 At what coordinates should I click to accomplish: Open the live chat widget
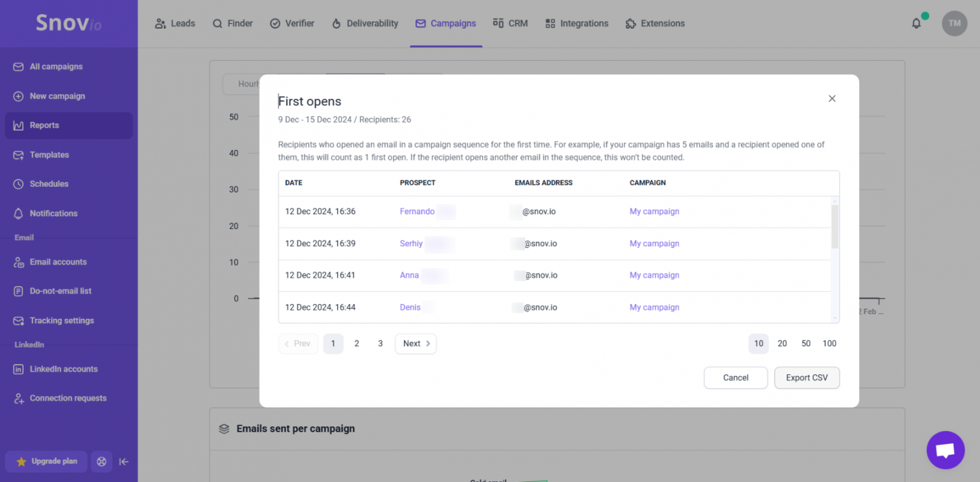[x=946, y=450]
